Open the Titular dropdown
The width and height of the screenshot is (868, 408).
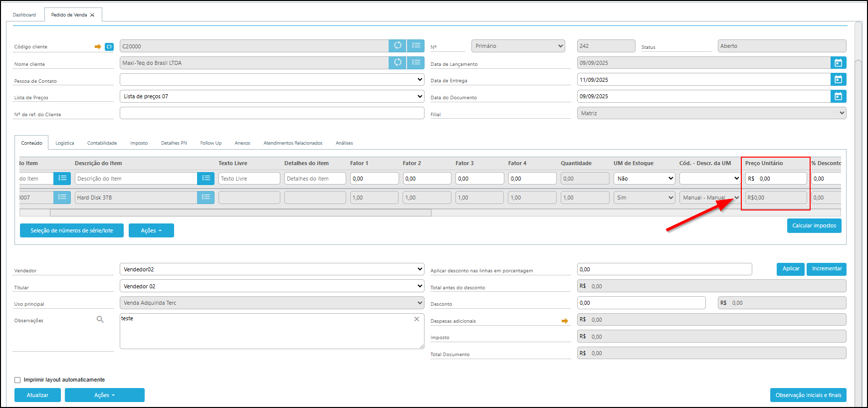tap(272, 286)
